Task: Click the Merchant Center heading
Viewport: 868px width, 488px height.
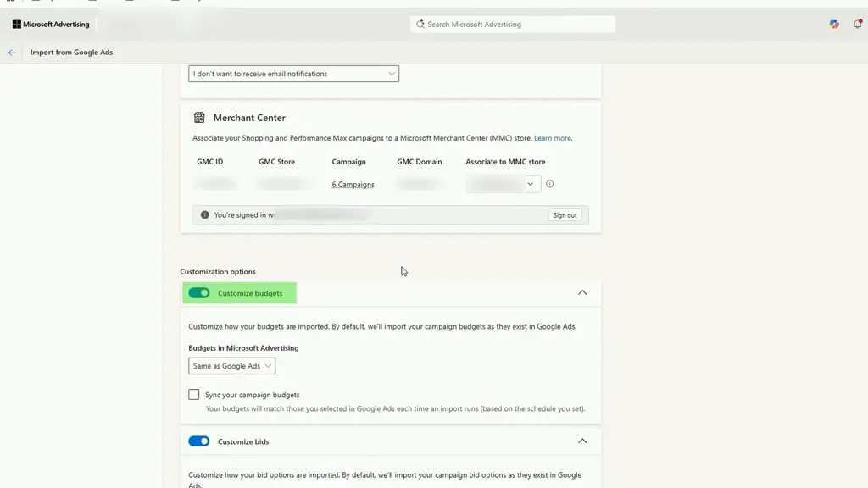Action: point(249,118)
